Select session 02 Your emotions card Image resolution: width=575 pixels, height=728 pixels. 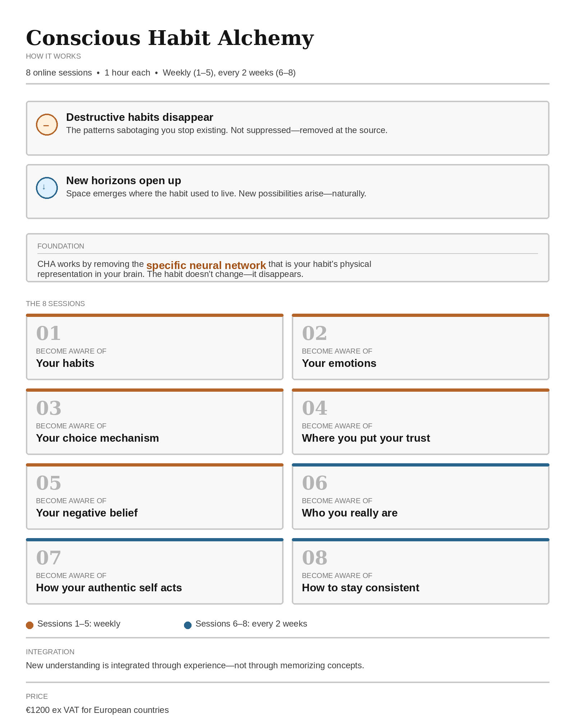[x=420, y=347]
